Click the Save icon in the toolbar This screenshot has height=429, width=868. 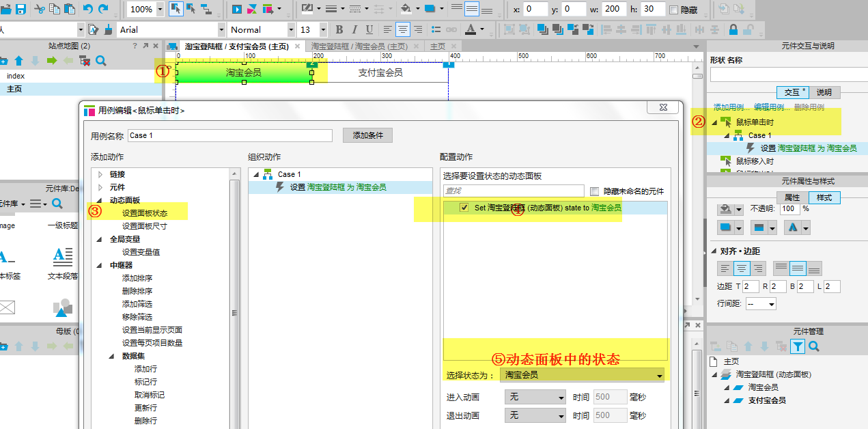(20, 9)
